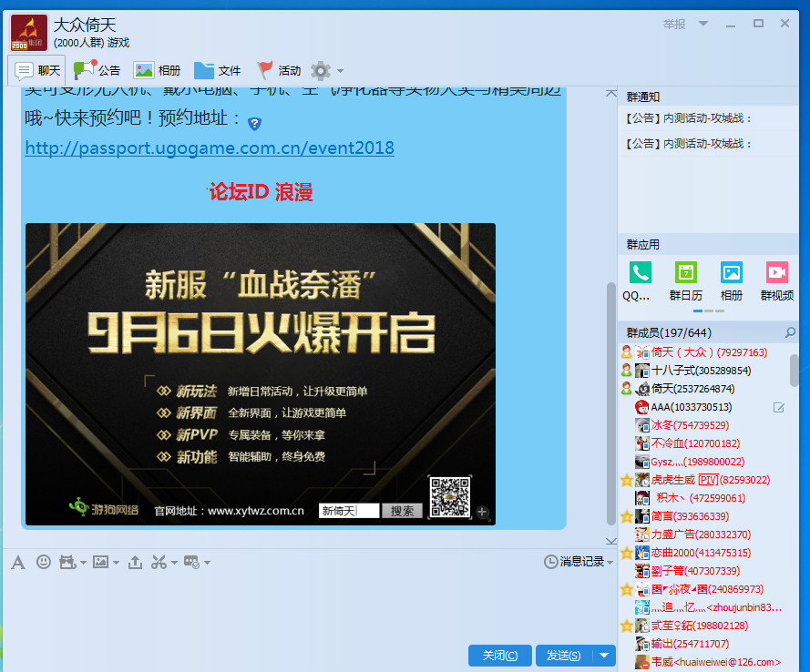
Task: Click the avatar of 冰冬(754739529)
Action: tap(642, 425)
